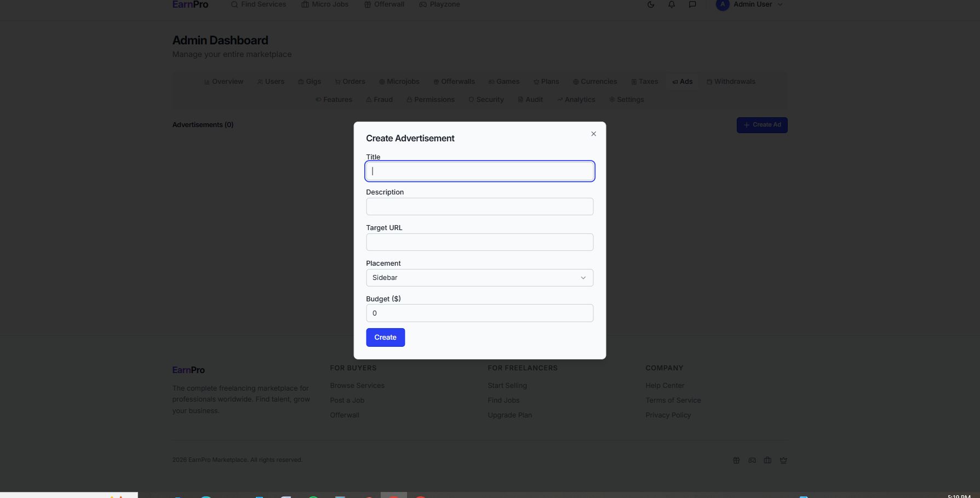Switch to the Withdrawals tab
Viewport: 980px width, 498px height.
[x=731, y=82]
